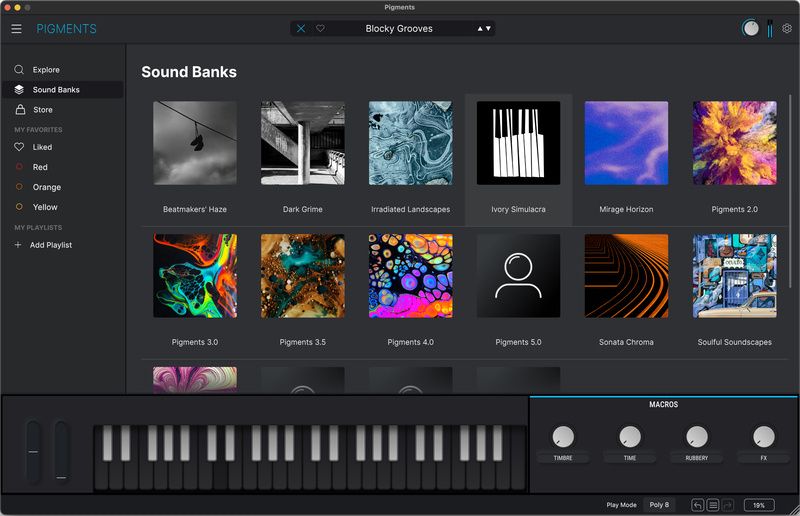Click the Blocky Grooves preset name
The height and width of the screenshot is (516, 800).
click(399, 29)
